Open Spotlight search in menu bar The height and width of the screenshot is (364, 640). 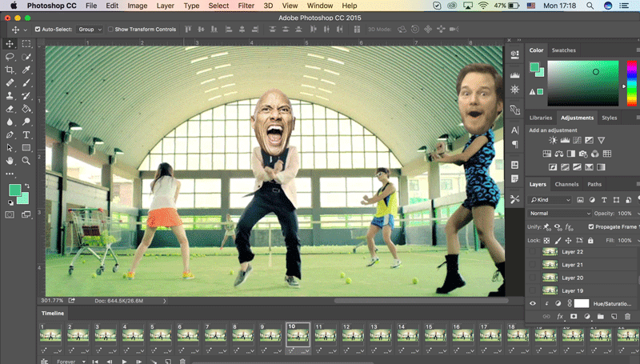click(590, 6)
